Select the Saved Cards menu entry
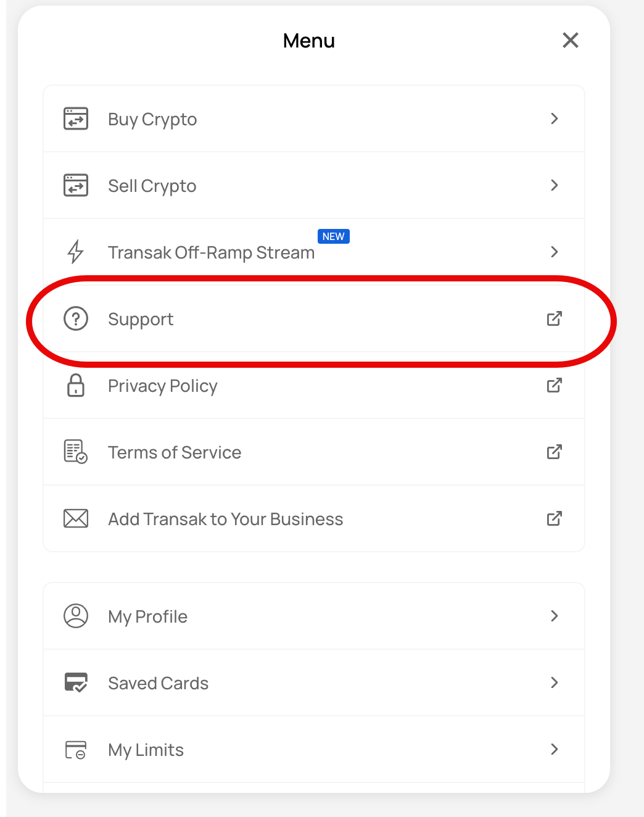Viewport: 644px width, 817px height. click(x=159, y=683)
